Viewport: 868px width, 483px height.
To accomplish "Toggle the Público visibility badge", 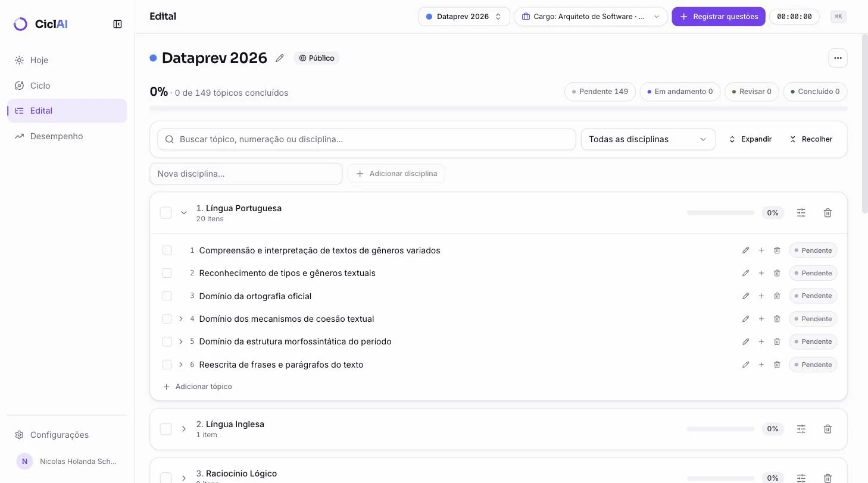I will pos(316,58).
